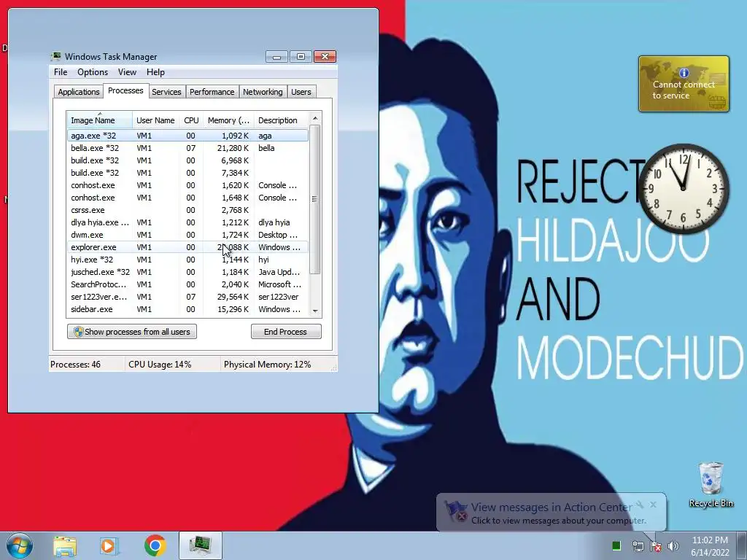Open Windows Explorer from the taskbar
The width and height of the screenshot is (747, 560).
click(x=65, y=546)
